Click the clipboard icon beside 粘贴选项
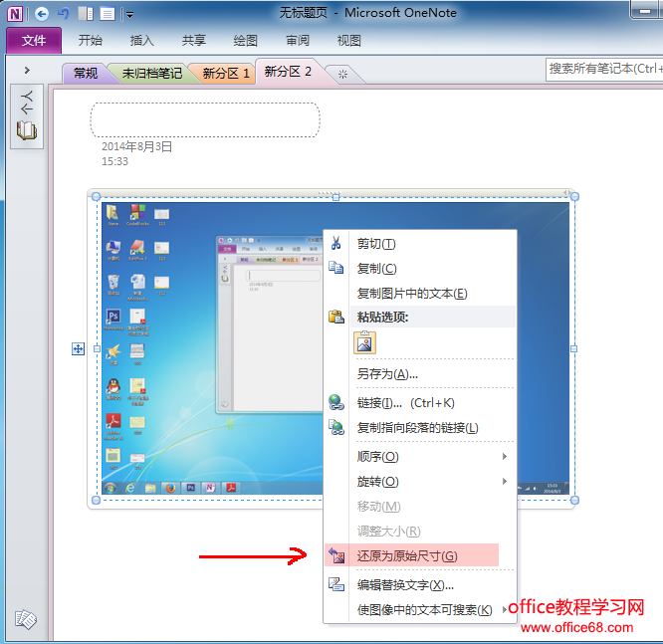 [336, 317]
